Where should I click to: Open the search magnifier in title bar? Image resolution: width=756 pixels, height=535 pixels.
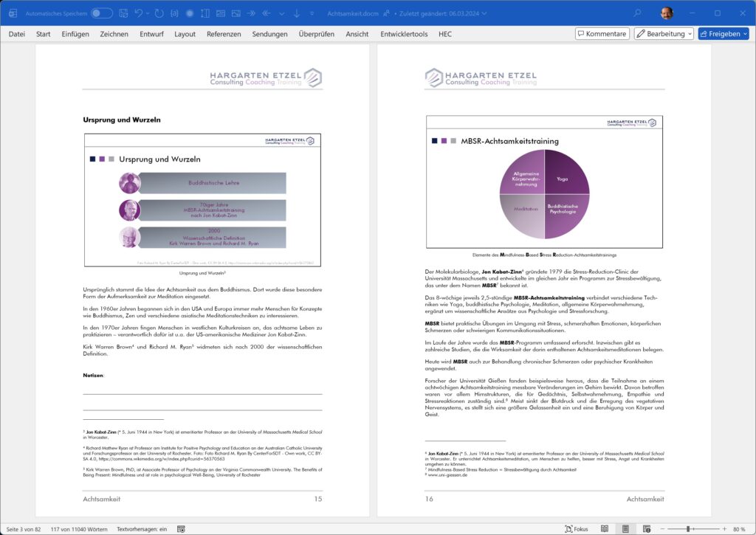coord(636,13)
